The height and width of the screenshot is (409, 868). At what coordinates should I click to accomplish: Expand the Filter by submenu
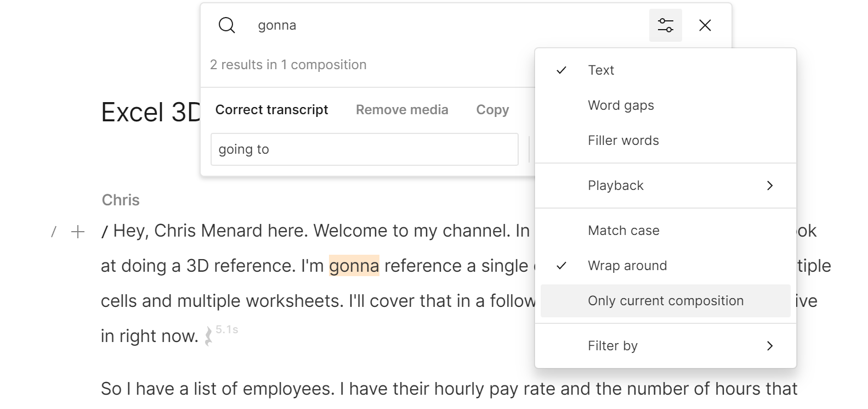click(665, 346)
